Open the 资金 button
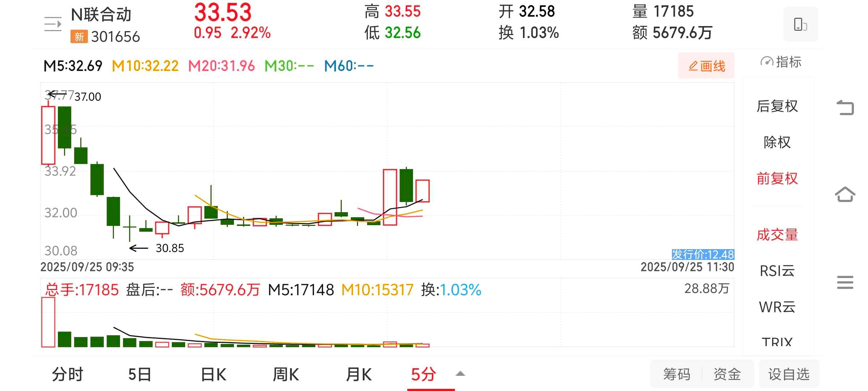Viewport: 868px width, 391px height. 727,374
